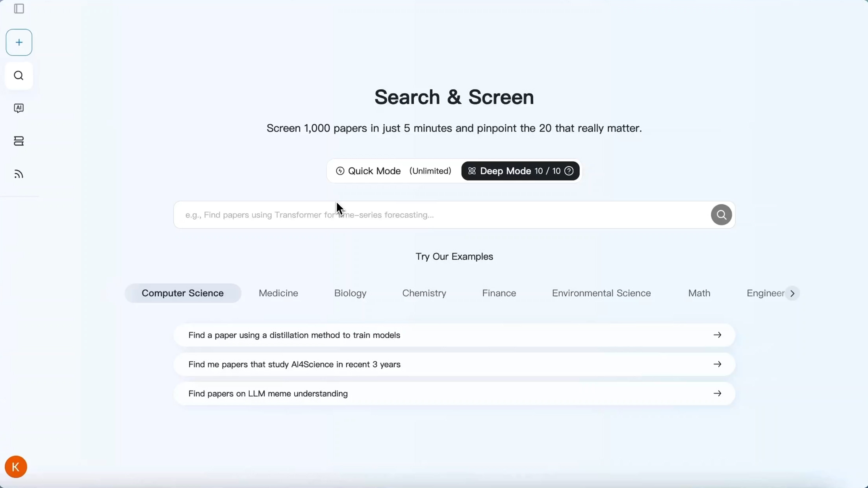Click the paper search input field
Viewport: 868px width, 488px height.
tap(441, 215)
